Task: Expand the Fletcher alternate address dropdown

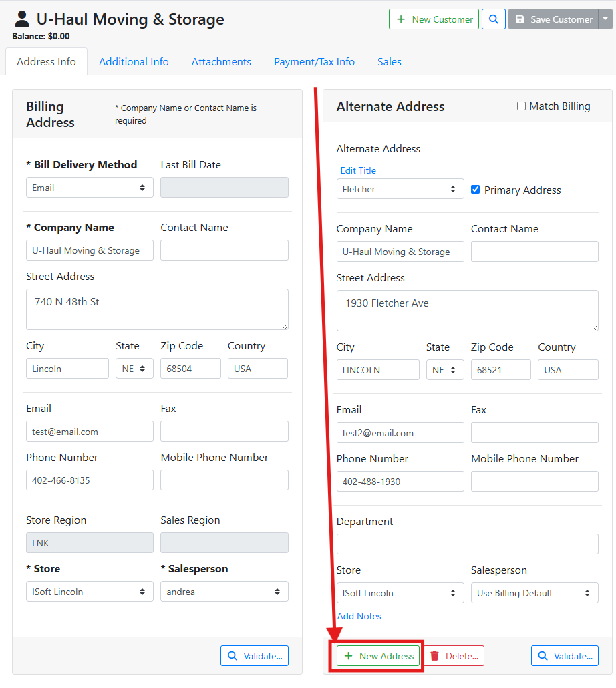Action: pos(400,189)
